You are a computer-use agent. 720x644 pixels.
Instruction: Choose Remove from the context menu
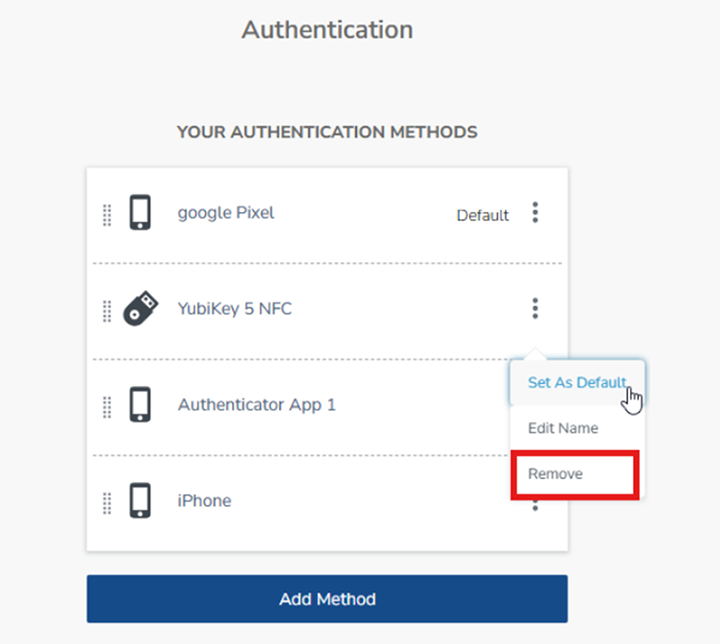coord(556,474)
